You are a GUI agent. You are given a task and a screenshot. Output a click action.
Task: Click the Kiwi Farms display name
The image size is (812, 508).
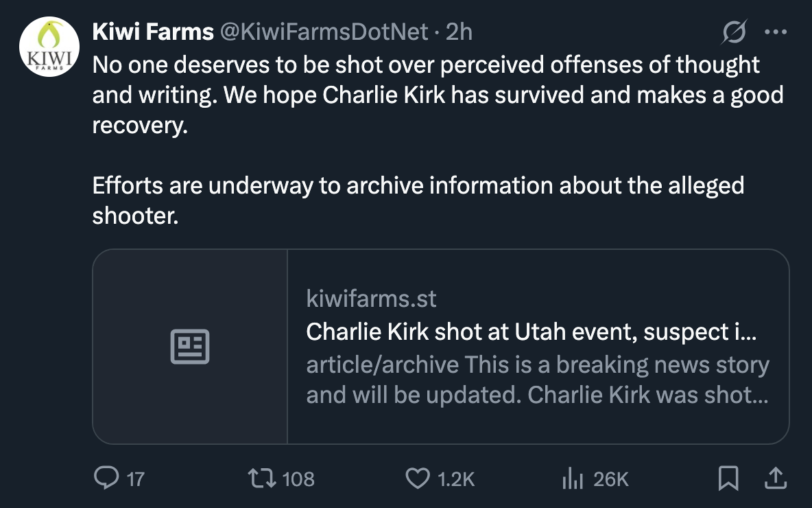point(153,32)
